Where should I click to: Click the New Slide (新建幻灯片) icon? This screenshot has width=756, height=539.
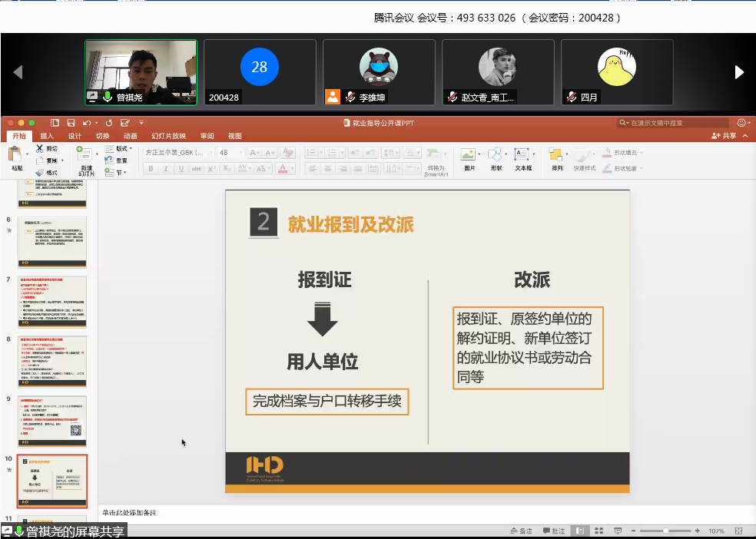click(x=85, y=153)
